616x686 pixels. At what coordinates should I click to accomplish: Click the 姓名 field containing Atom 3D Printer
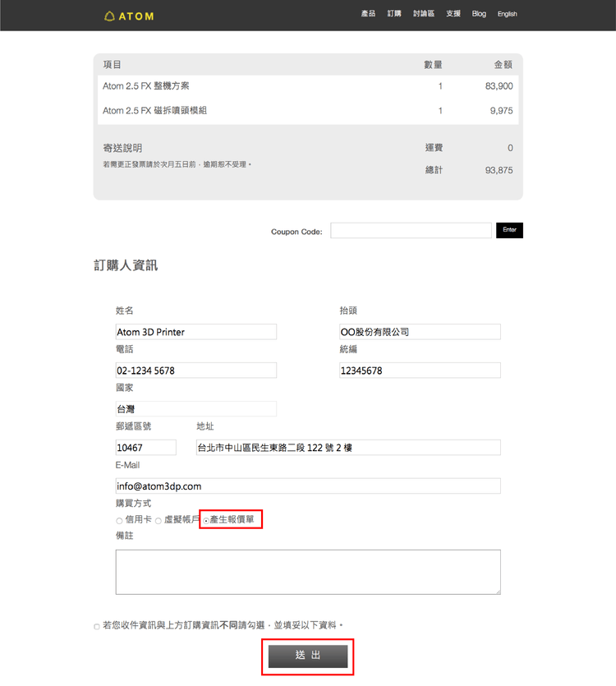(196, 332)
